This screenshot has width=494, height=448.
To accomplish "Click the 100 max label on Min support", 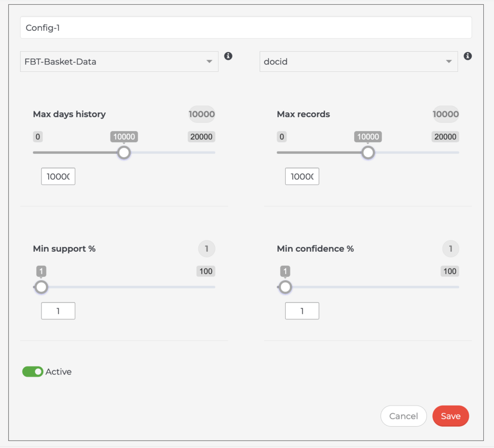I will [x=206, y=271].
